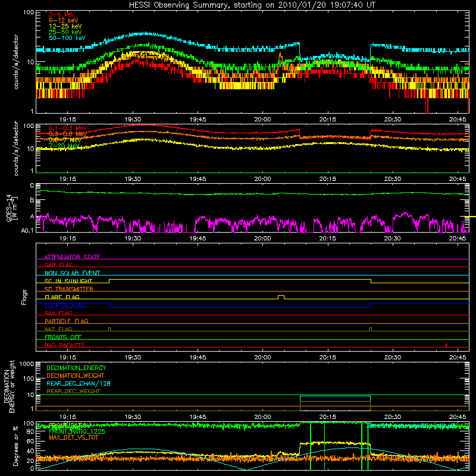Click the 20:15 tick label under GOES panel
The image size is (476, 476).
328,239
